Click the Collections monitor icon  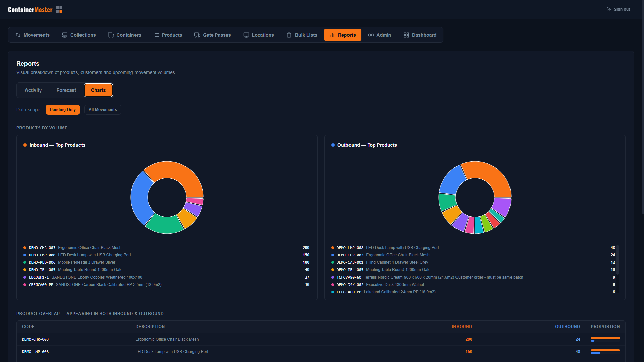(64, 35)
